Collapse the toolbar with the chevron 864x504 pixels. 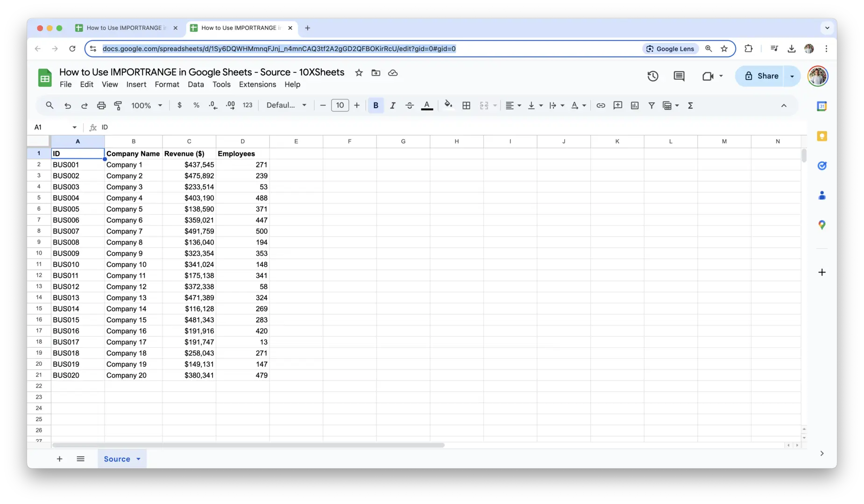(x=784, y=105)
